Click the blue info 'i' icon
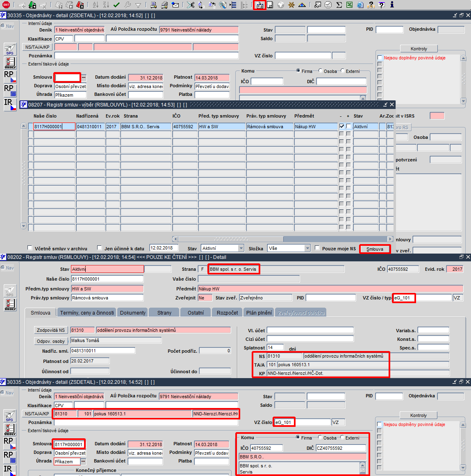This screenshot has width=471, height=476. pyautogui.click(x=392, y=5)
